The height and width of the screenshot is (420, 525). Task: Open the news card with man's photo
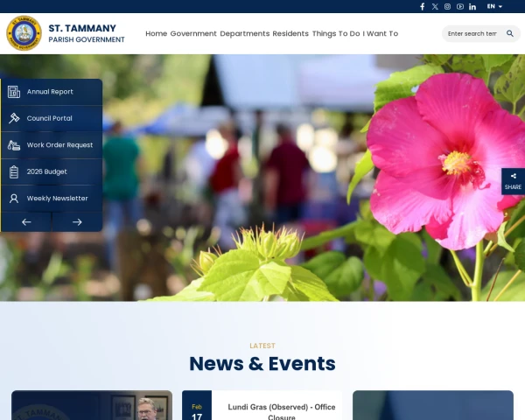coord(92,405)
